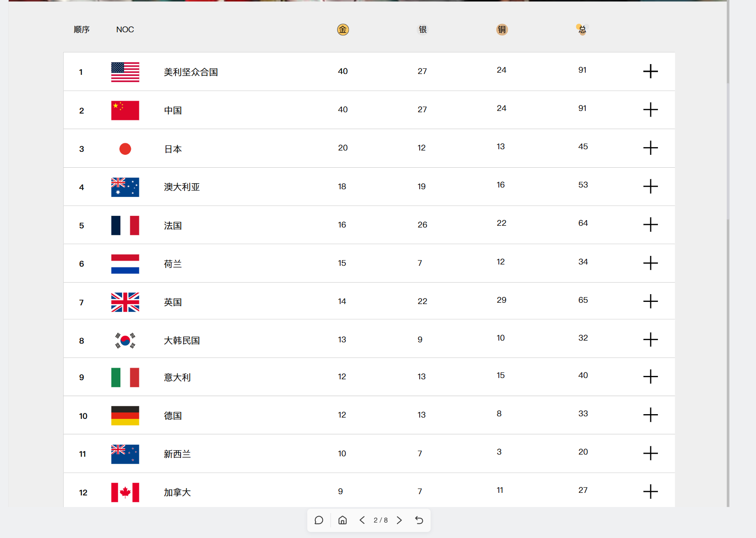Click the UK flag thumbnail
The image size is (756, 538).
click(125, 302)
